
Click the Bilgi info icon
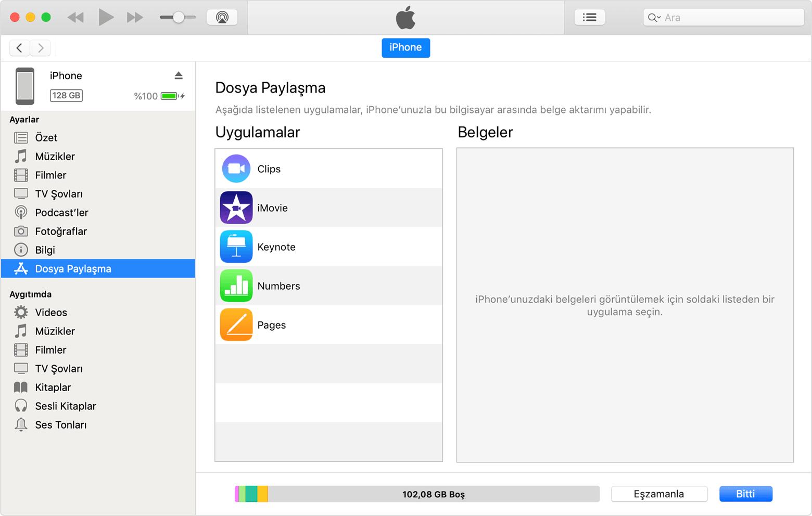21,250
